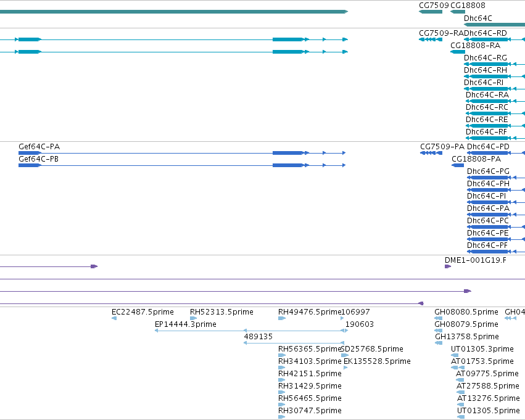Select the Dhc64C-RF transcript label
The image size is (525, 420).
[x=487, y=132]
